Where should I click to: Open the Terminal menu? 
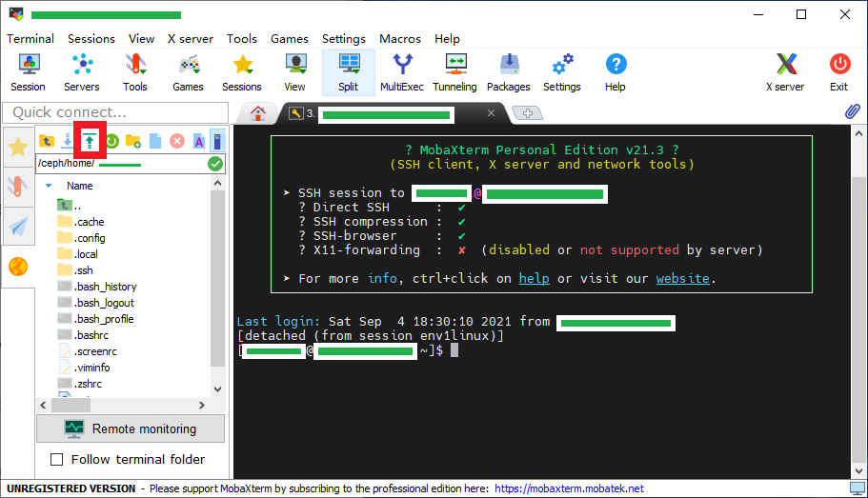tap(30, 39)
